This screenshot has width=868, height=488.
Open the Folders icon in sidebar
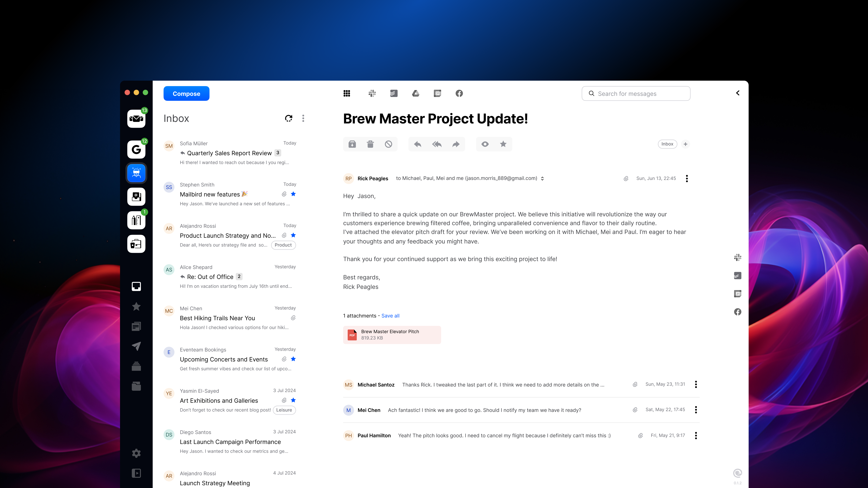point(136,386)
